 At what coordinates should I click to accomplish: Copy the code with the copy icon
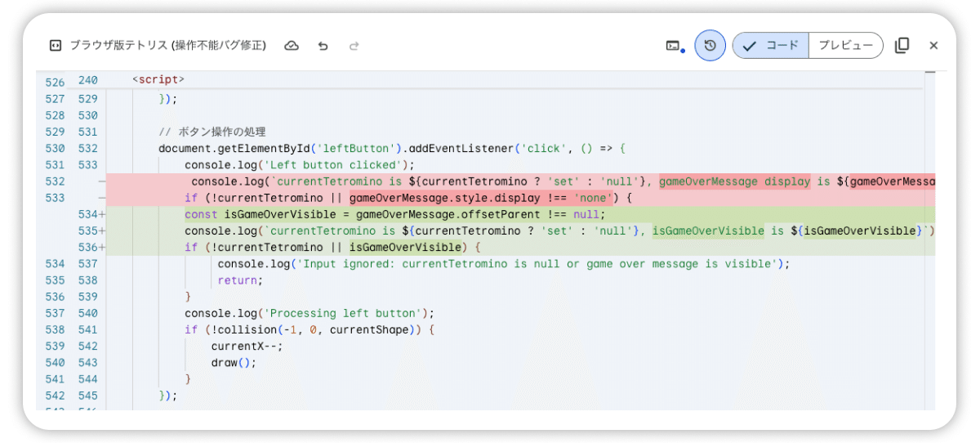click(902, 46)
